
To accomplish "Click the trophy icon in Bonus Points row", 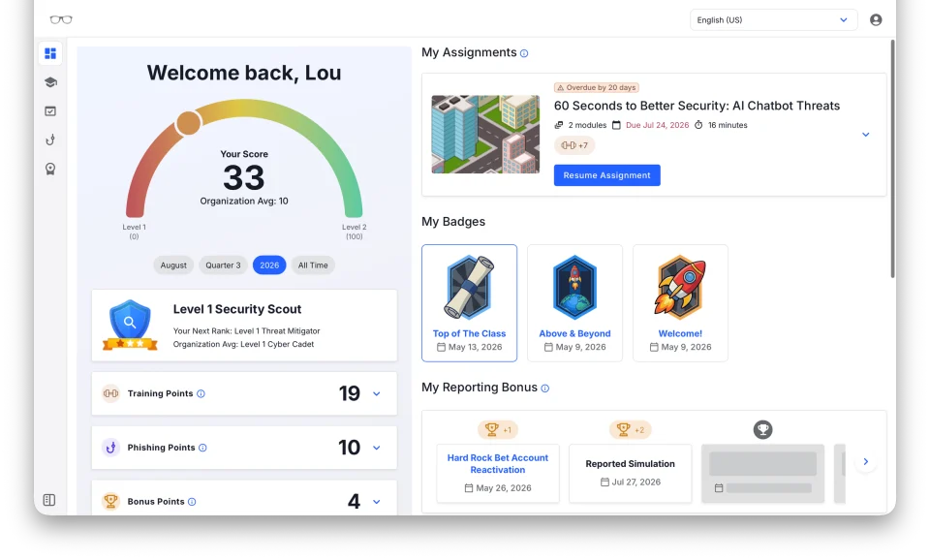I will point(110,501).
